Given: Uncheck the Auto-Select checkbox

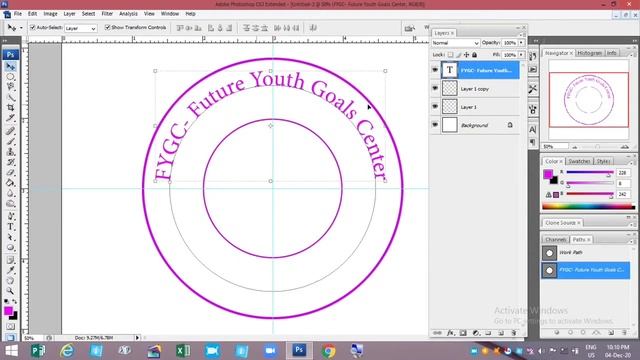Looking at the screenshot, I should coord(33,27).
